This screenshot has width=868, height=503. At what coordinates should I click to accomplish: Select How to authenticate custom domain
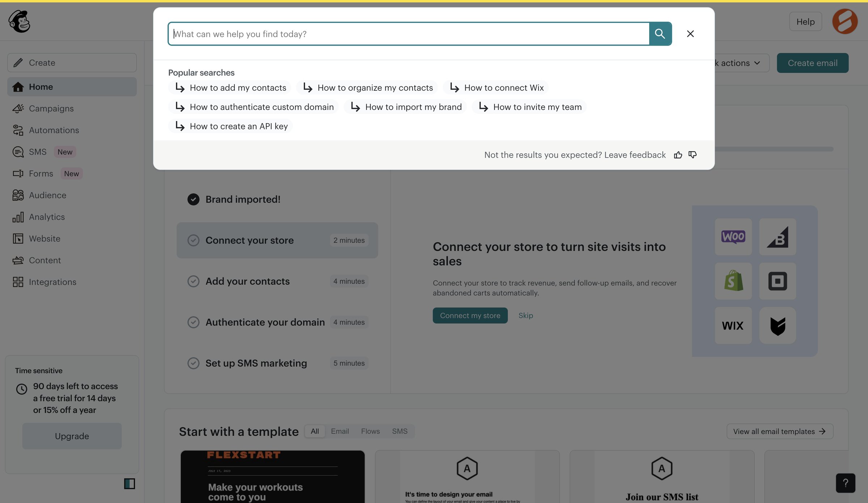click(254, 107)
